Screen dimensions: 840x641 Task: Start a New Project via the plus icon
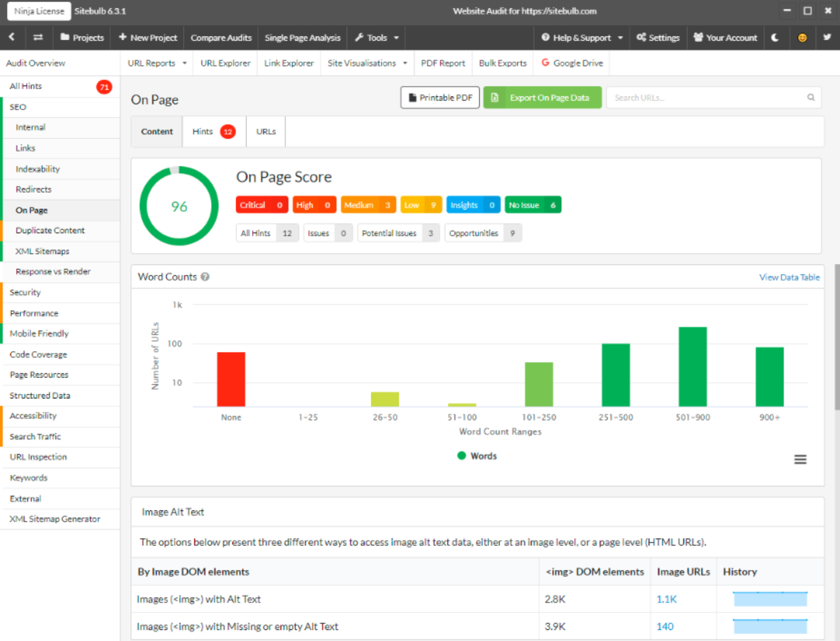tap(123, 38)
